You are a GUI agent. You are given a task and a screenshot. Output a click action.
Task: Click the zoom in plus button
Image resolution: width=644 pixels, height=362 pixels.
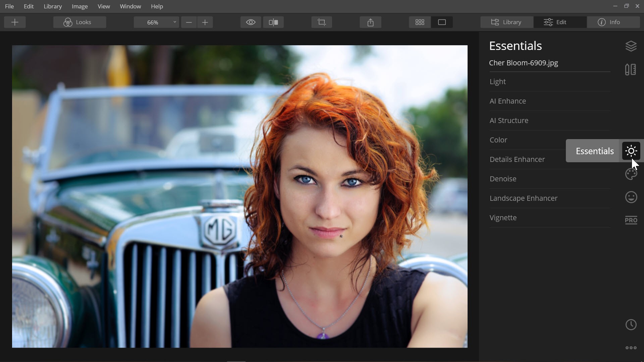click(205, 22)
